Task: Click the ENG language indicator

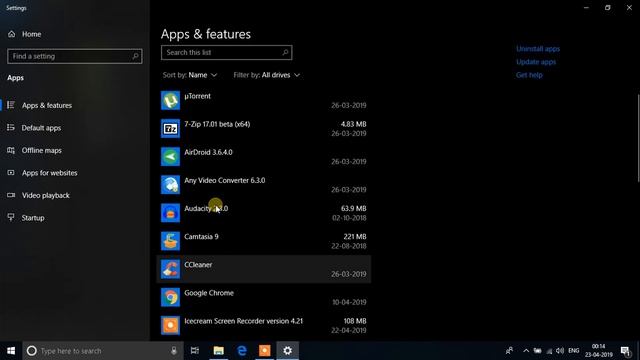Action: 573,351
